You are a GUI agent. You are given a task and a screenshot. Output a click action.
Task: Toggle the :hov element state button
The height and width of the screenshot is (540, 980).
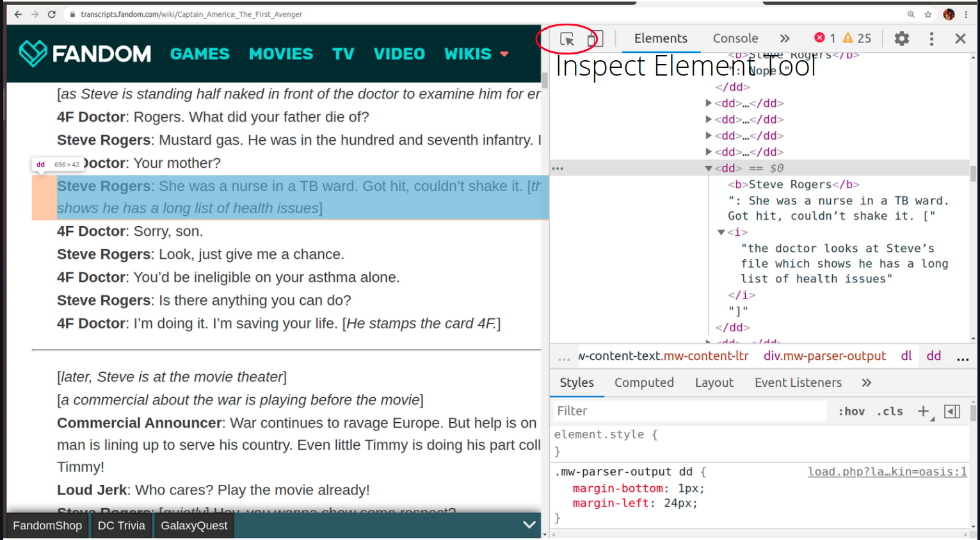point(851,411)
